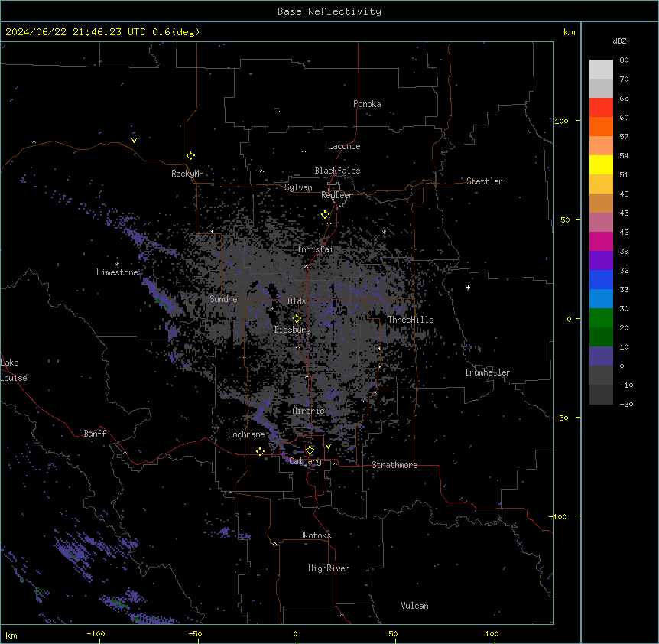Click the yellow radar site marker near Olds
The height and width of the screenshot is (644, 659).
coord(297,319)
